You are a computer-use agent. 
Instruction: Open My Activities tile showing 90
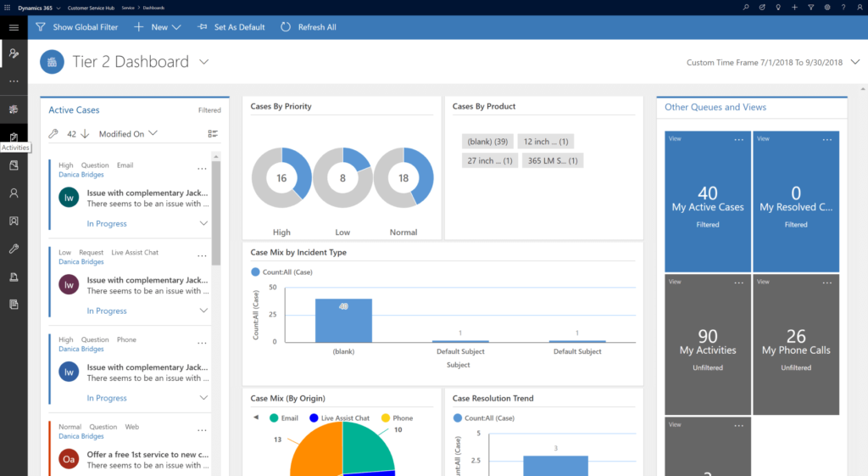(x=708, y=344)
